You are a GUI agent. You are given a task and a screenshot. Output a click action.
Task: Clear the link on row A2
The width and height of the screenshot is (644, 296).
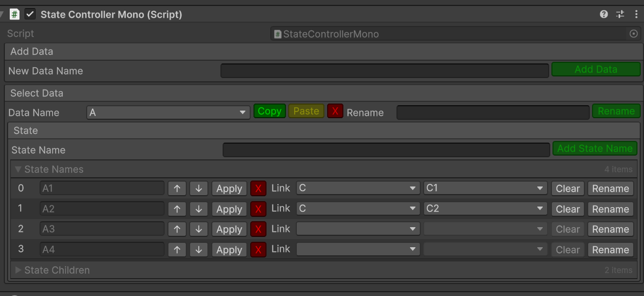(568, 209)
